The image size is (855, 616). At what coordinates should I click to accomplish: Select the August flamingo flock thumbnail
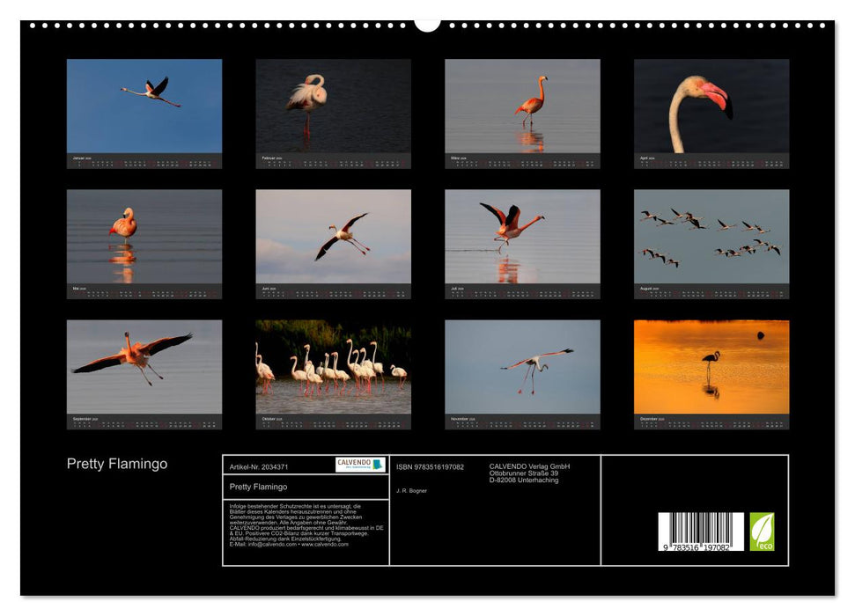click(x=711, y=238)
